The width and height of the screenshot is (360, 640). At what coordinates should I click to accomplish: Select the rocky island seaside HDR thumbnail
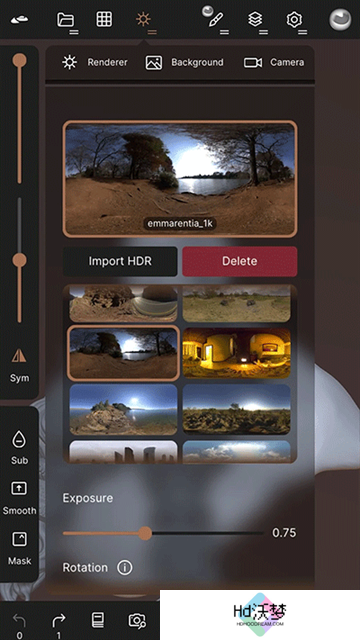coord(123,409)
